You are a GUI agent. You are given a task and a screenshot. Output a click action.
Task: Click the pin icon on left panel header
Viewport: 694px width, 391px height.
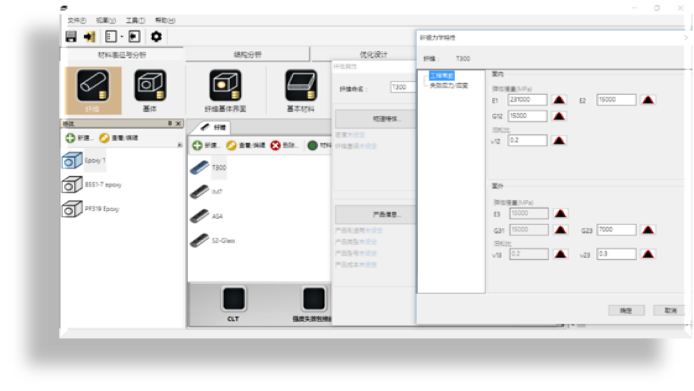pyautogui.click(x=170, y=124)
